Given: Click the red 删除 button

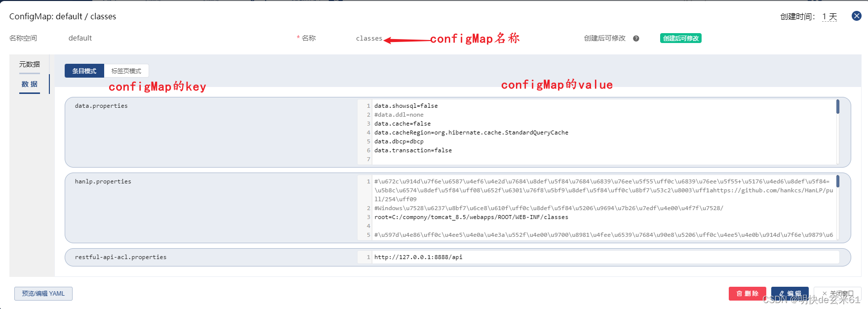Looking at the screenshot, I should (x=748, y=294).
